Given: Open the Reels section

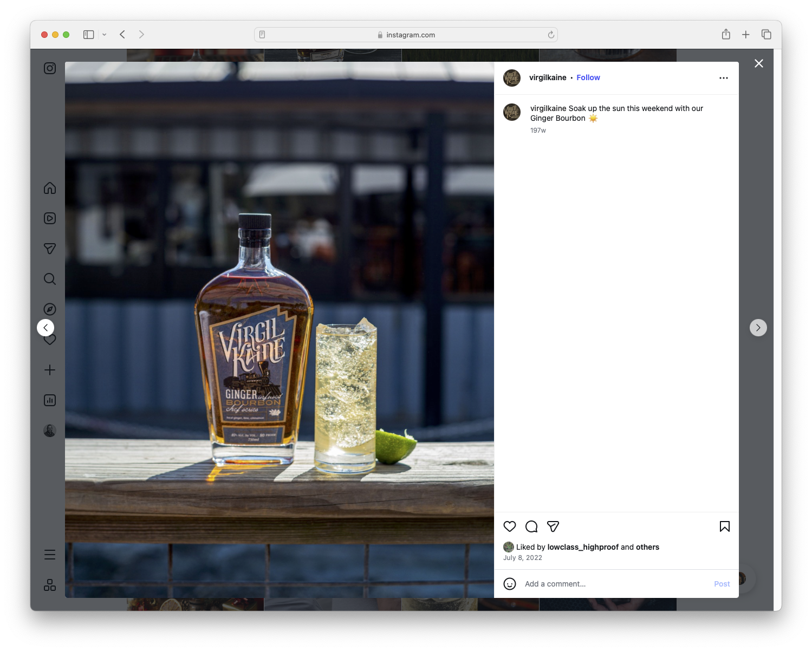Looking at the screenshot, I should coord(49,218).
